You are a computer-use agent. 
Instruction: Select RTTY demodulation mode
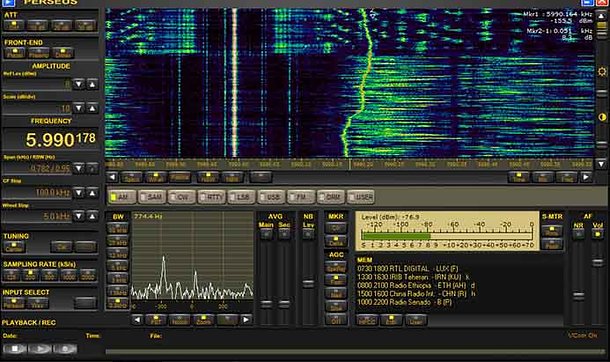[212, 197]
